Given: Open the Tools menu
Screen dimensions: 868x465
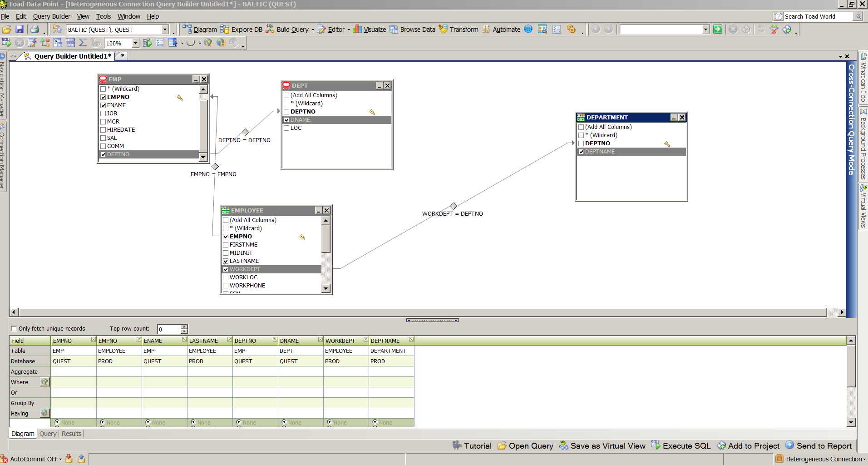Looking at the screenshot, I should [103, 16].
